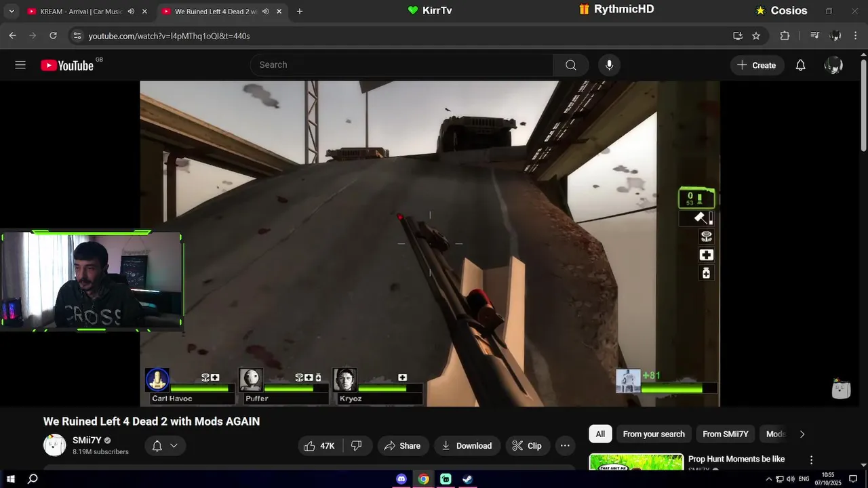Search with your voice microphone button
The height and width of the screenshot is (488, 868).
pos(609,65)
